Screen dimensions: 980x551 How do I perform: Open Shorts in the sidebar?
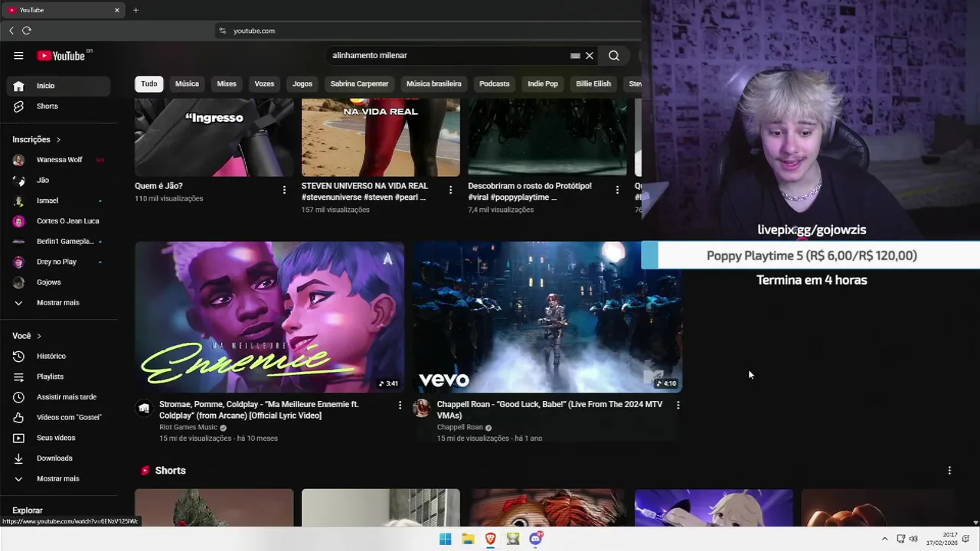(x=59, y=106)
